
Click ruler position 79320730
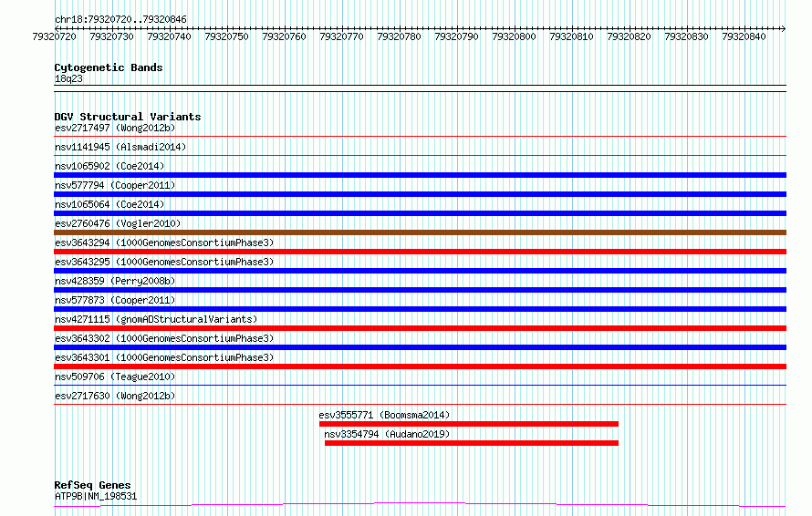click(111, 36)
